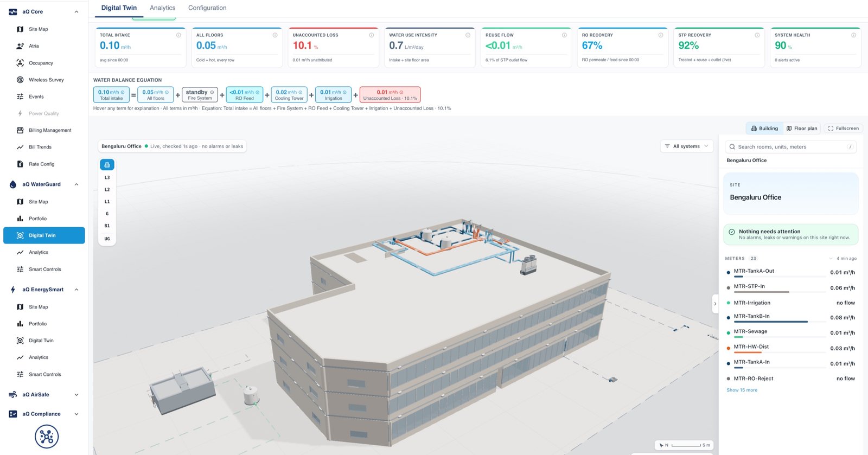Open WaterGuard Digital Twin menu item
The height and width of the screenshot is (455, 868).
44,235
